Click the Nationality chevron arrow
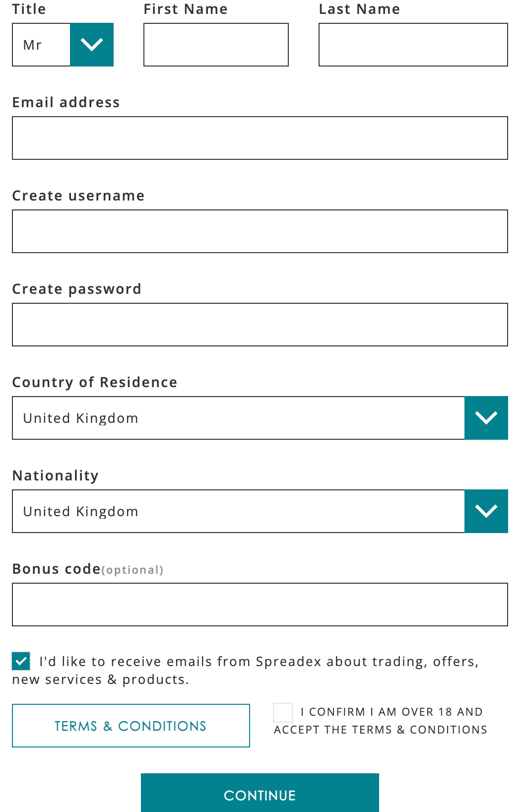Screen dimensions: 523x812 click(486, 511)
